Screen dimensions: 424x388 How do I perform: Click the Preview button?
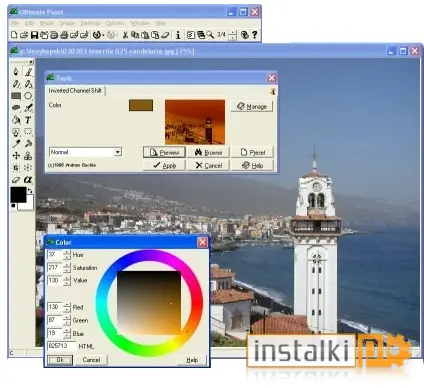coord(164,152)
